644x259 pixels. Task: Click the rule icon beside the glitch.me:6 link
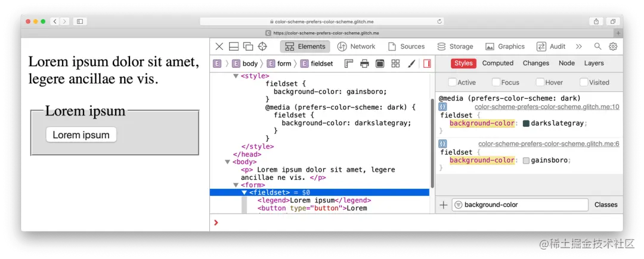[x=442, y=143]
